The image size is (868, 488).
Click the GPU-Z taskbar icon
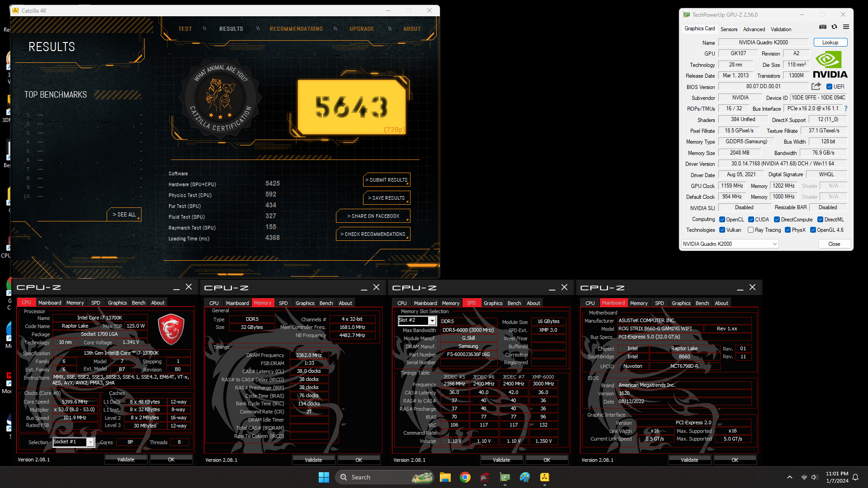point(505,477)
